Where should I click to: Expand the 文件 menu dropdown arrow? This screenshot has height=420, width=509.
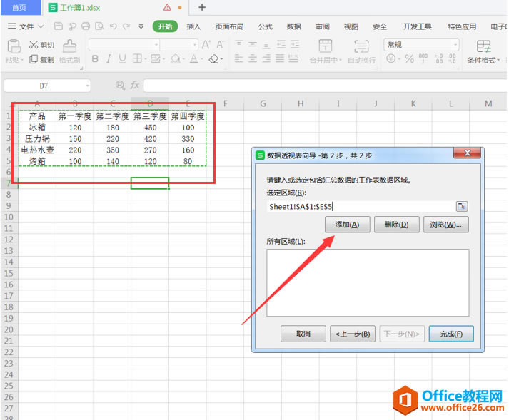click(x=41, y=26)
